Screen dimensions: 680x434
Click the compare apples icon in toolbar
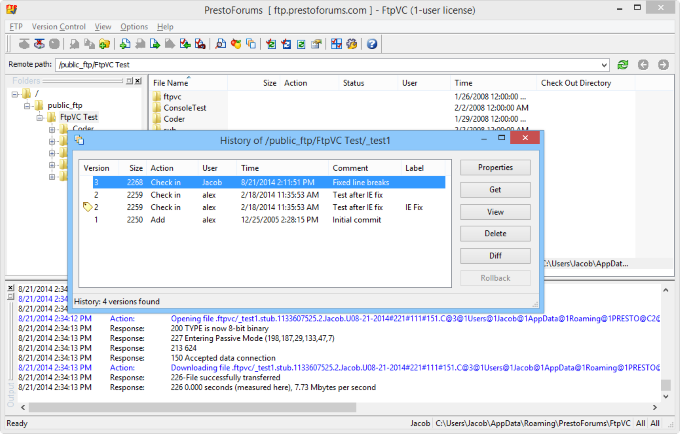236,44
